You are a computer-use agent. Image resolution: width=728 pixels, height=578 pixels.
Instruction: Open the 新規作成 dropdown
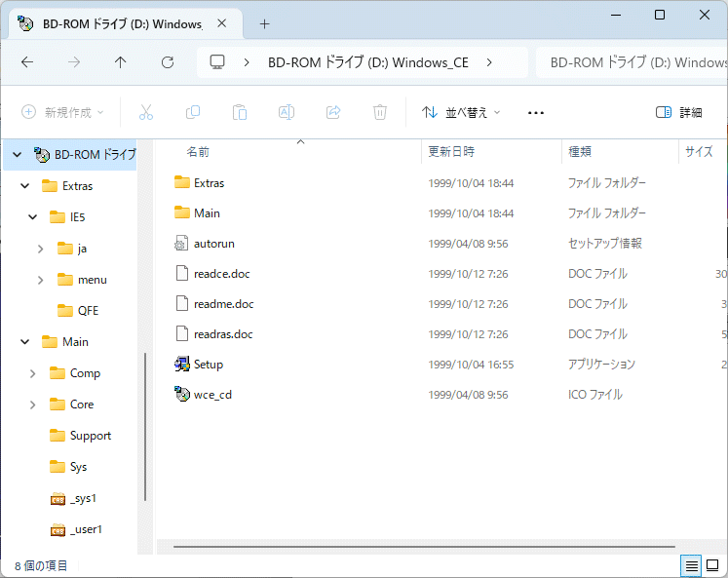(62, 112)
